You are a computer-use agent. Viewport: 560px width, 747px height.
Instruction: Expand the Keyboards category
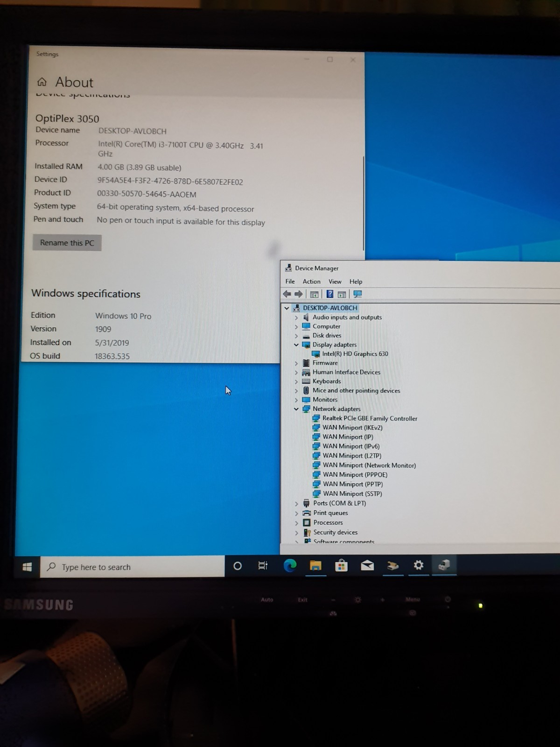[x=296, y=381]
